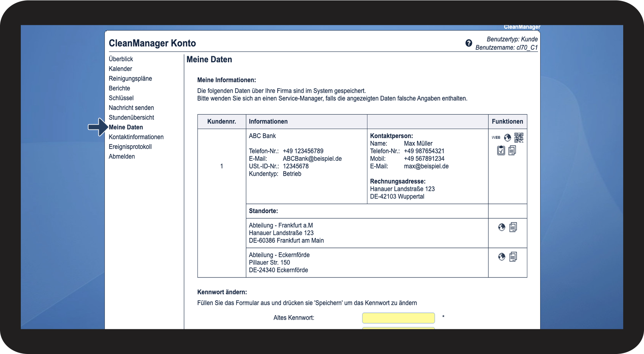The height and width of the screenshot is (354, 644).
Task: Open Stundenübersicht in the sidebar
Action: (x=131, y=117)
